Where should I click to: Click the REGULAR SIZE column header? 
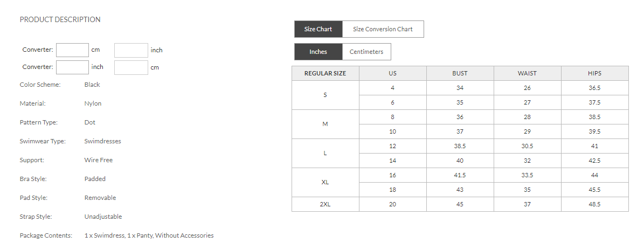(325, 73)
